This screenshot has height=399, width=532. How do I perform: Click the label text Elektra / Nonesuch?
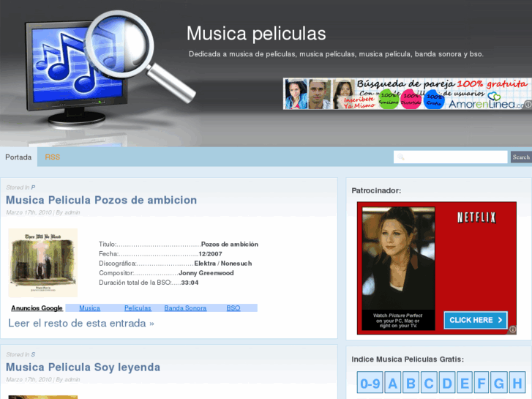pyautogui.click(x=223, y=264)
